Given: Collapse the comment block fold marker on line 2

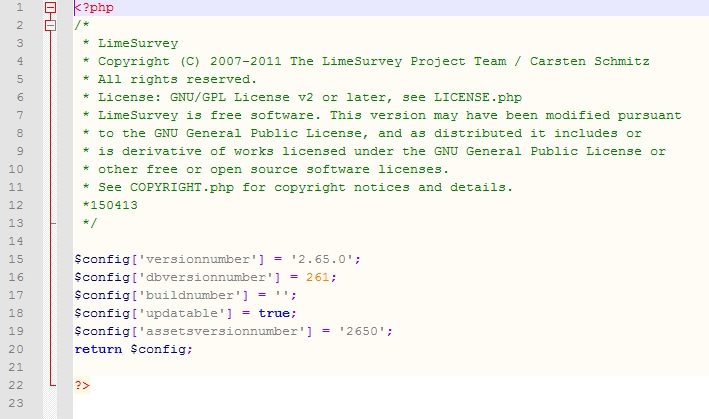Looking at the screenshot, I should (x=51, y=25).
